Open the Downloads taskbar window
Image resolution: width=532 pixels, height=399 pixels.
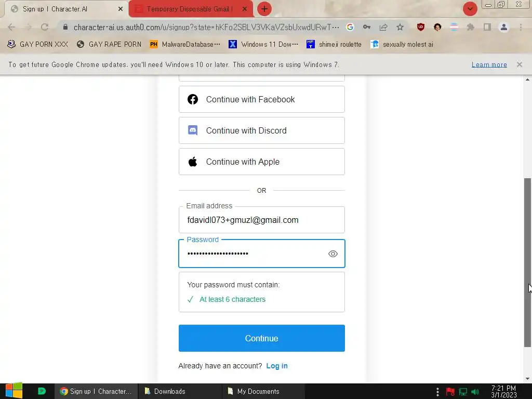click(180, 391)
